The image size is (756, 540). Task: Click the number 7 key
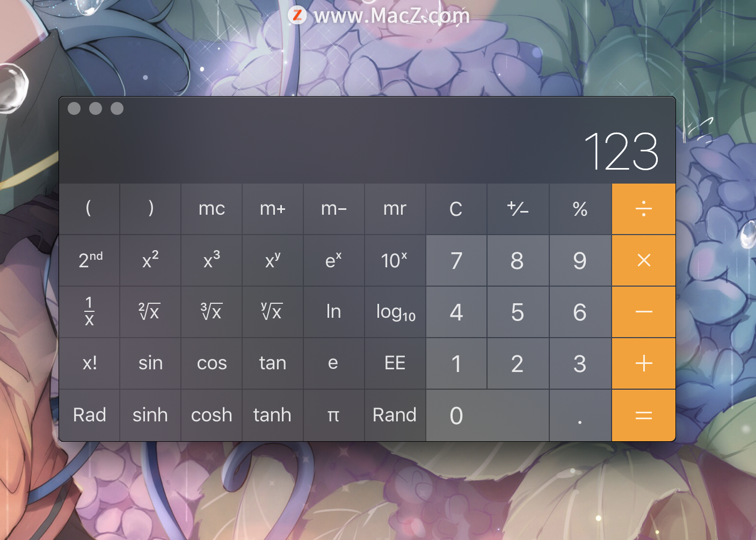(x=456, y=260)
